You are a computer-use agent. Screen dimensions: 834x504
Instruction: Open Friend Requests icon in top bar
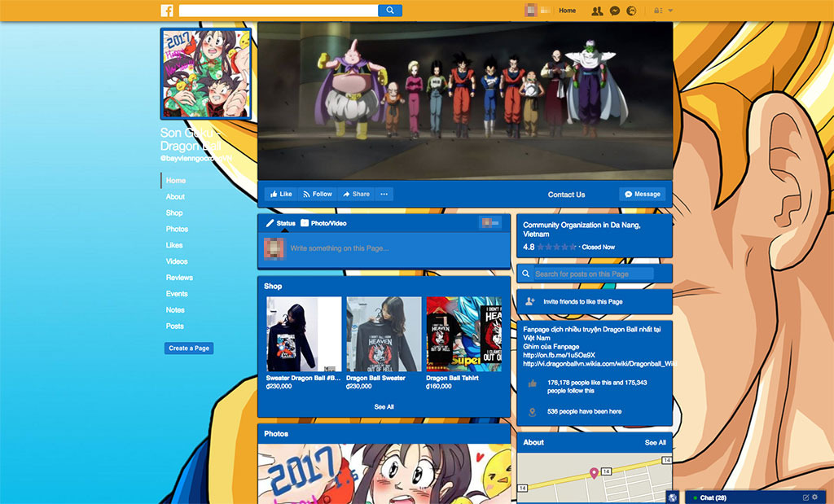point(597,11)
